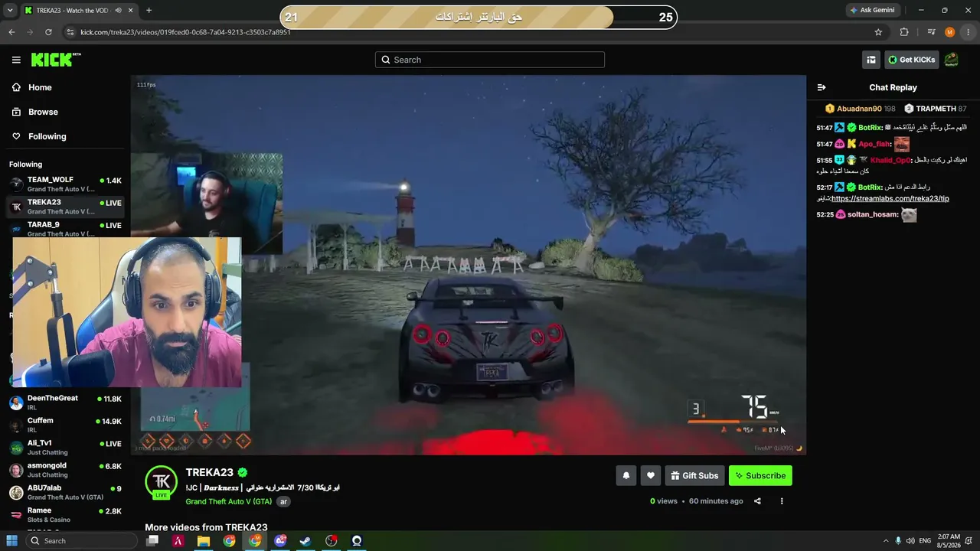Open the Grand Theft Auto V (GTA) category link
This screenshot has height=551, width=980.
[x=229, y=501]
